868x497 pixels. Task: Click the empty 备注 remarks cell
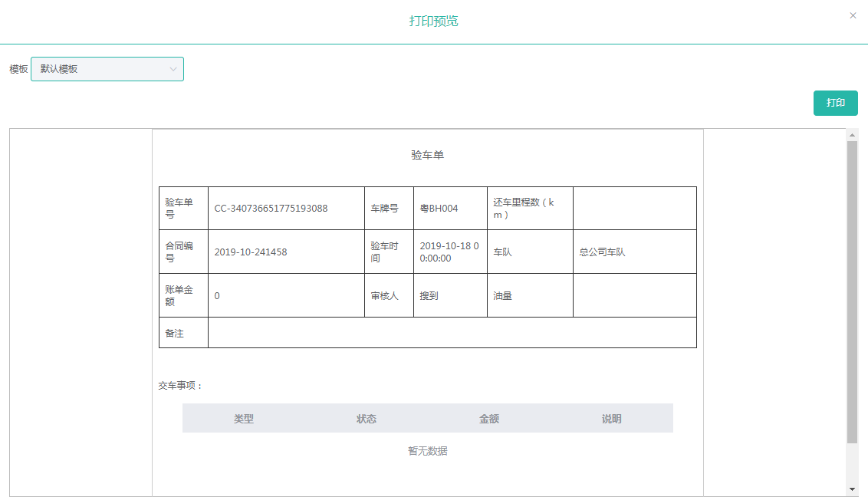click(x=452, y=333)
